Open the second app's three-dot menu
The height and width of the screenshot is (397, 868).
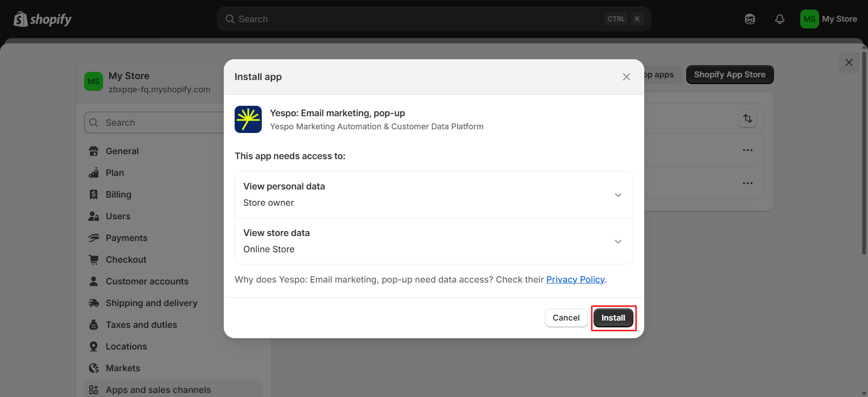pyautogui.click(x=748, y=183)
